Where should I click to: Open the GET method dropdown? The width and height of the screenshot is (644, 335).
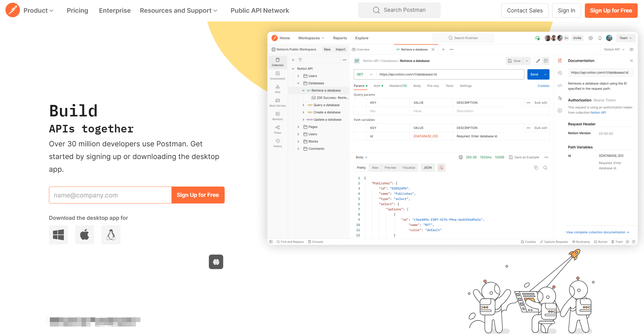364,74
